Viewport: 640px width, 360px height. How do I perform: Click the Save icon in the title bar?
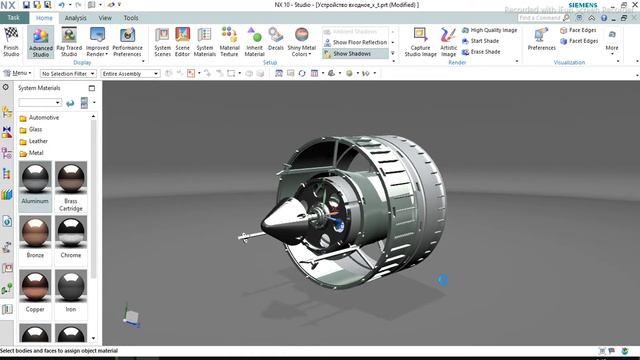[26, 5]
